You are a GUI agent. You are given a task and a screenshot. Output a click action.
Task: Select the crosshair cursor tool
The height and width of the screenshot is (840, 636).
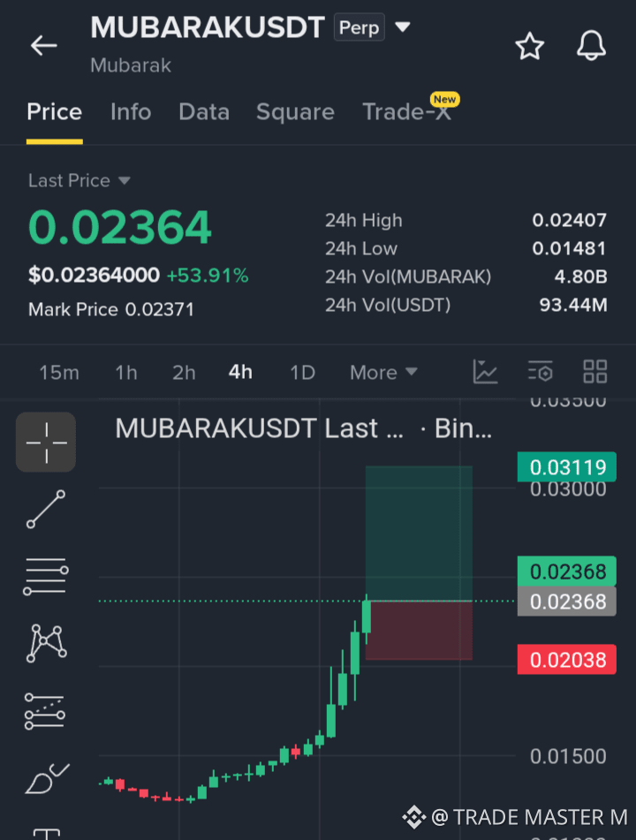click(46, 442)
